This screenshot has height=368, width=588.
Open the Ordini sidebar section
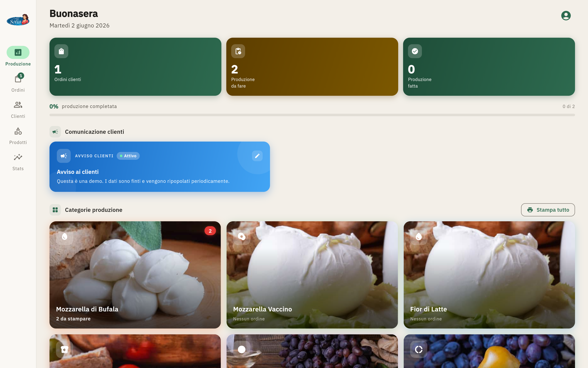18,83
